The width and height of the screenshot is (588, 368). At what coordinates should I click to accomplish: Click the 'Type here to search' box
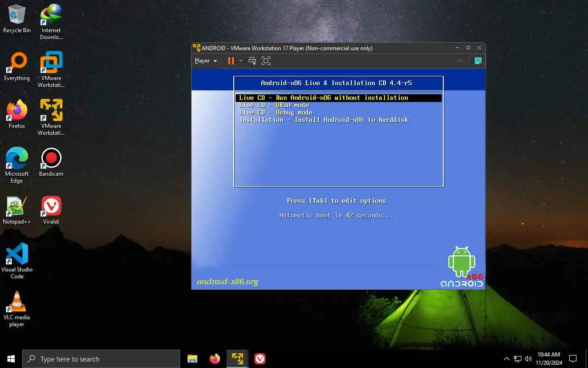pyautogui.click(x=101, y=359)
